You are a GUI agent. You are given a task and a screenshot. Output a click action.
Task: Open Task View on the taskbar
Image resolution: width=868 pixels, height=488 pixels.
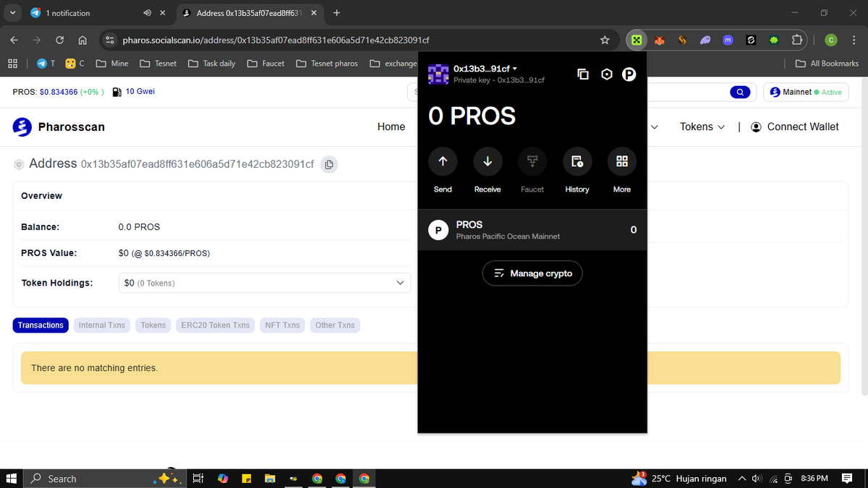tap(199, 479)
